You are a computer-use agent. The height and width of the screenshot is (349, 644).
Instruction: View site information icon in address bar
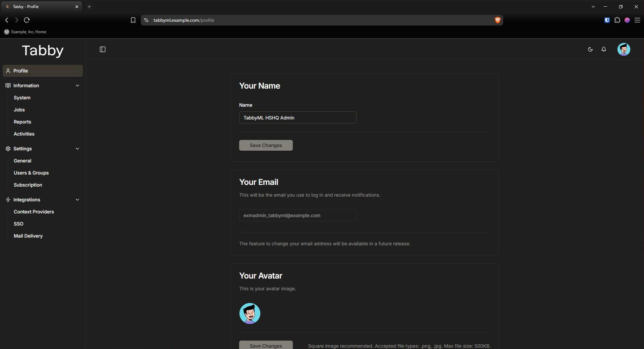point(146,20)
